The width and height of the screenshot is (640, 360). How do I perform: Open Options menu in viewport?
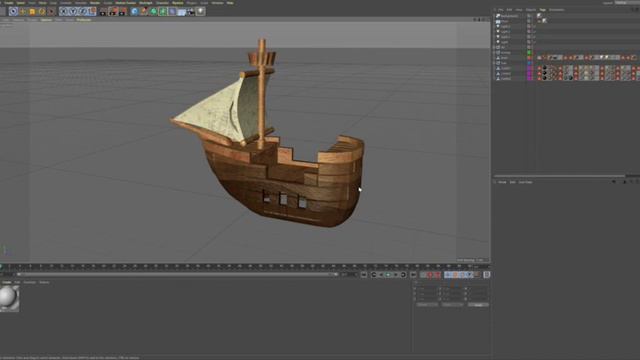tap(46, 20)
